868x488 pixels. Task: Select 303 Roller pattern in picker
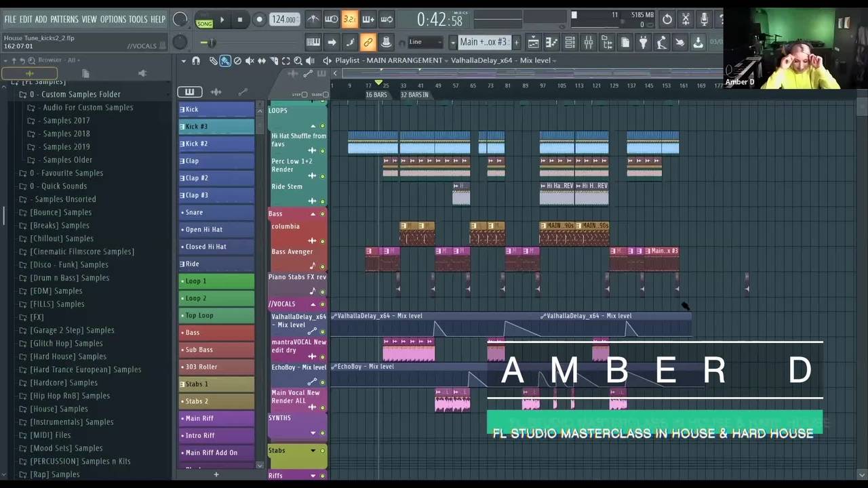coord(216,367)
